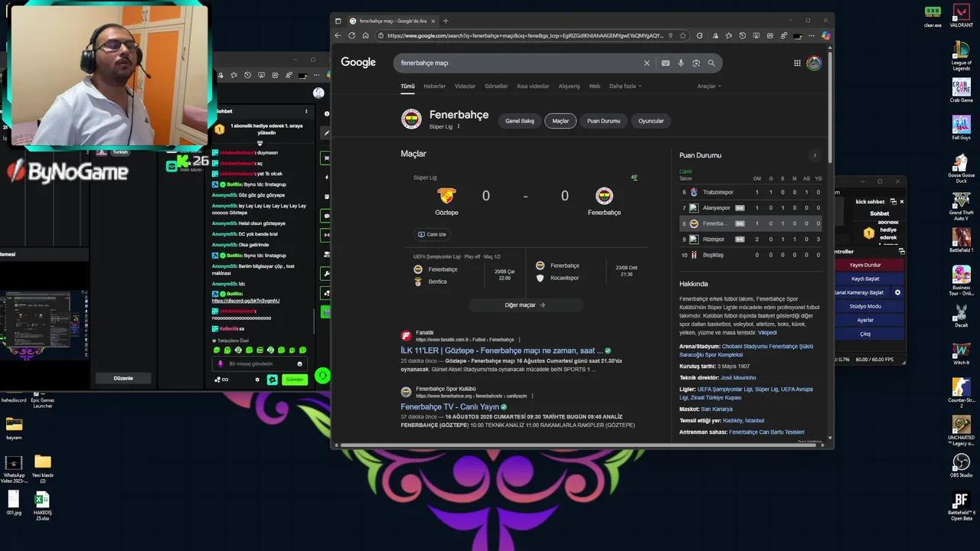Open the Copilot icon in browser toolbar

coord(825,35)
